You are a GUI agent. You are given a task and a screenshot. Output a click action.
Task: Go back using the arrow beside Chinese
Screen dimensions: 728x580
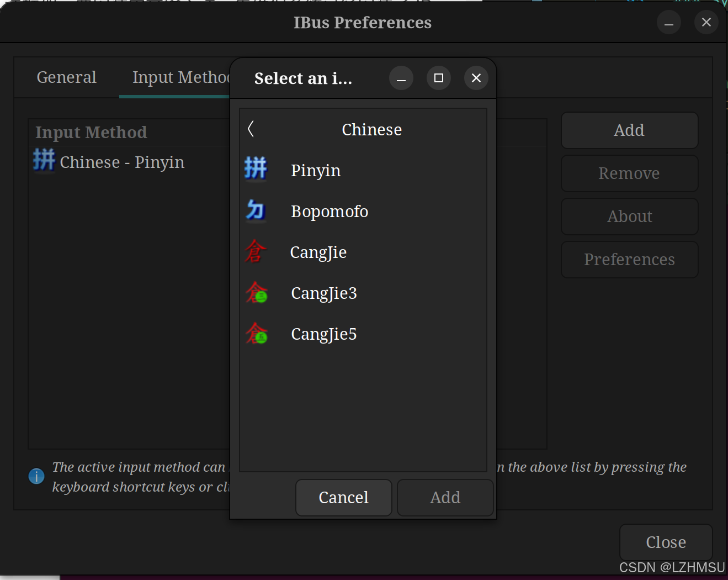click(x=251, y=129)
